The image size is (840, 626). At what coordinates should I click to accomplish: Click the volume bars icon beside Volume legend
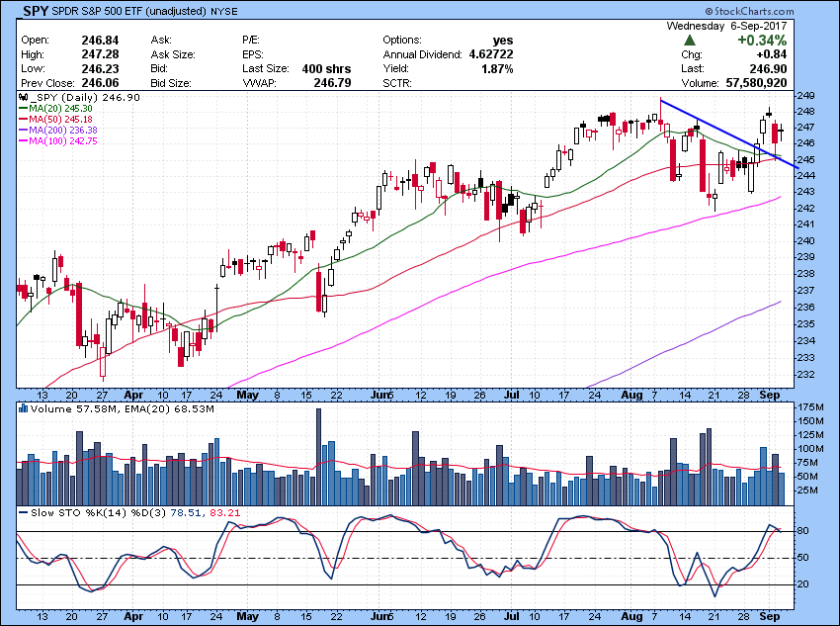point(23,408)
